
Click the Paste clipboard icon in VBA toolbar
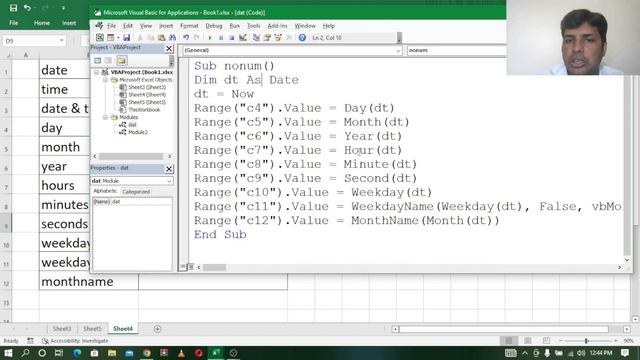coord(162,38)
